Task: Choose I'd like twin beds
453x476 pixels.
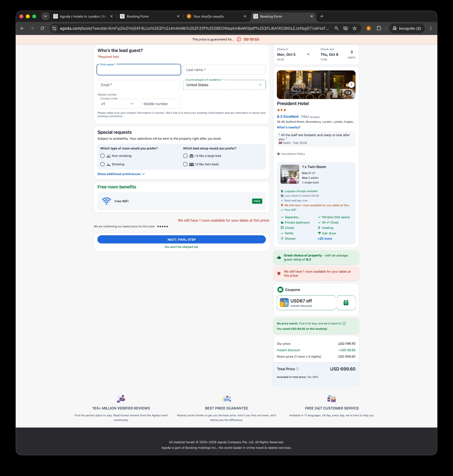Action: tap(185, 164)
